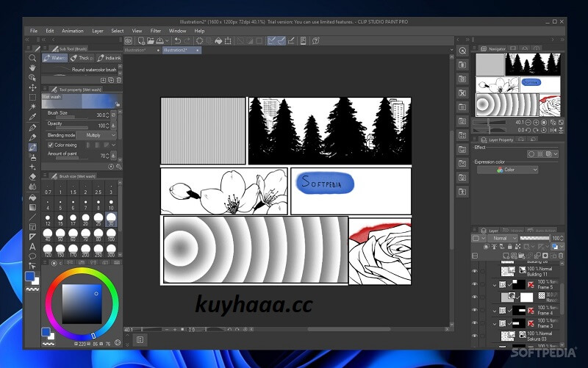
Task: Open the Window menu
Action: (x=177, y=31)
